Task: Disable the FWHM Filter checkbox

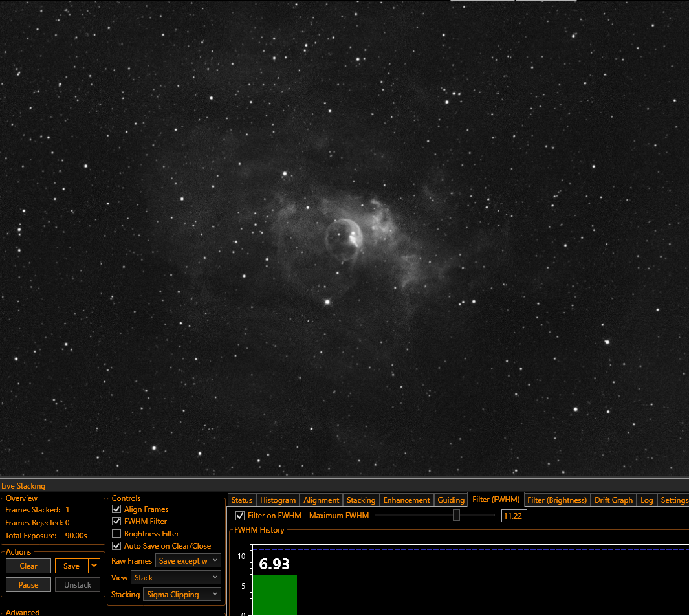Action: pos(116,522)
